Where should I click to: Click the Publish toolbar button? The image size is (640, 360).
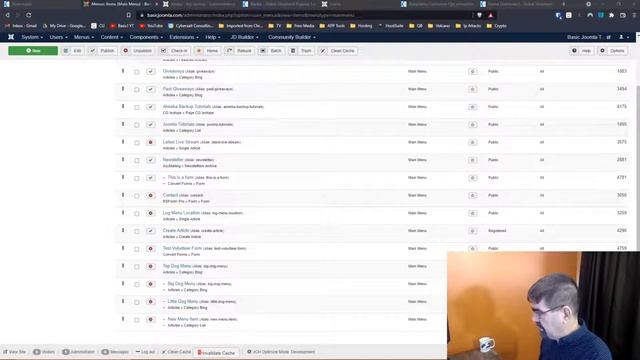pos(103,51)
